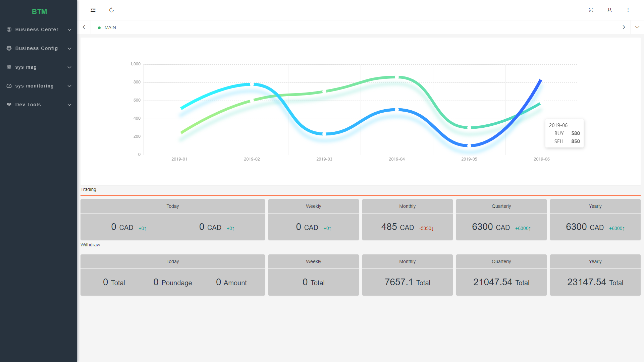Open the sys monitoring menu item
644x362 pixels.
(39, 86)
